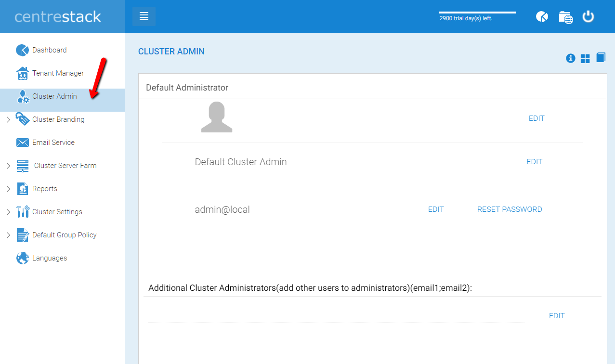Click the hamburger menu button
Image resolution: width=615 pixels, height=364 pixels.
[x=144, y=16]
